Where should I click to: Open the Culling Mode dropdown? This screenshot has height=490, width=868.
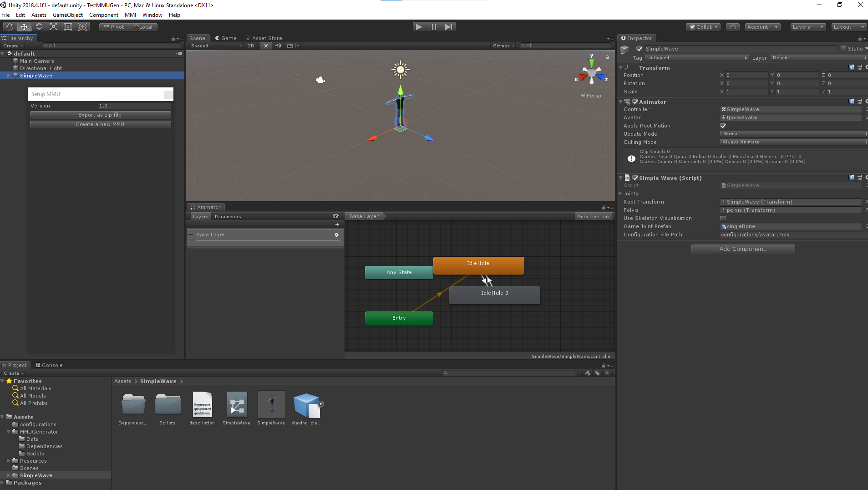click(x=794, y=142)
